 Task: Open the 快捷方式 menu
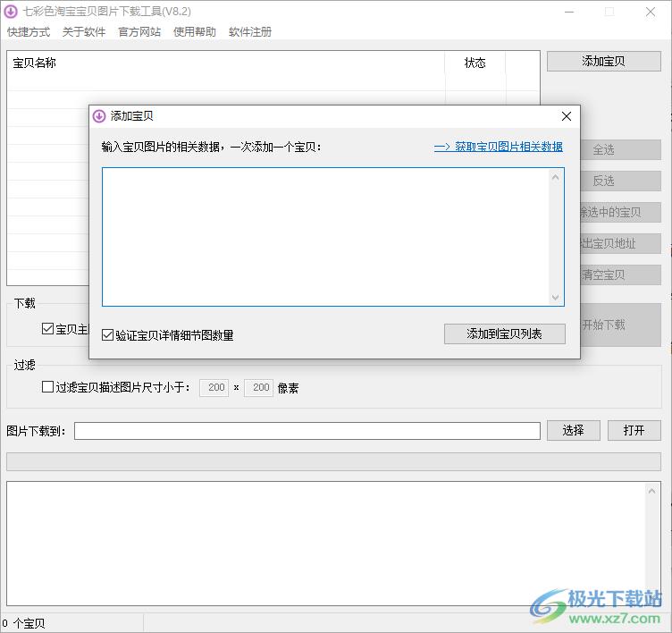[29, 32]
